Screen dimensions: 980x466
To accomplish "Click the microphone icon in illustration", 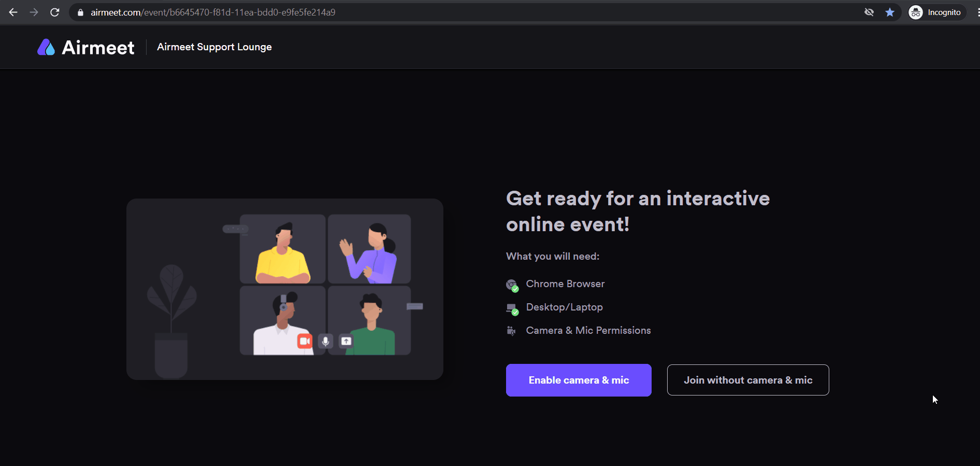I will 325,341.
